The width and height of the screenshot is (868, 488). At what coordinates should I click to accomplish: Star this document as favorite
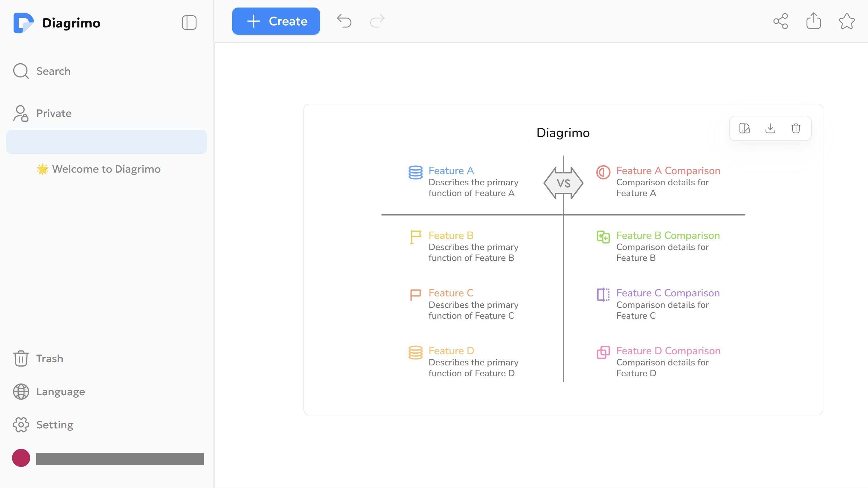click(x=846, y=21)
